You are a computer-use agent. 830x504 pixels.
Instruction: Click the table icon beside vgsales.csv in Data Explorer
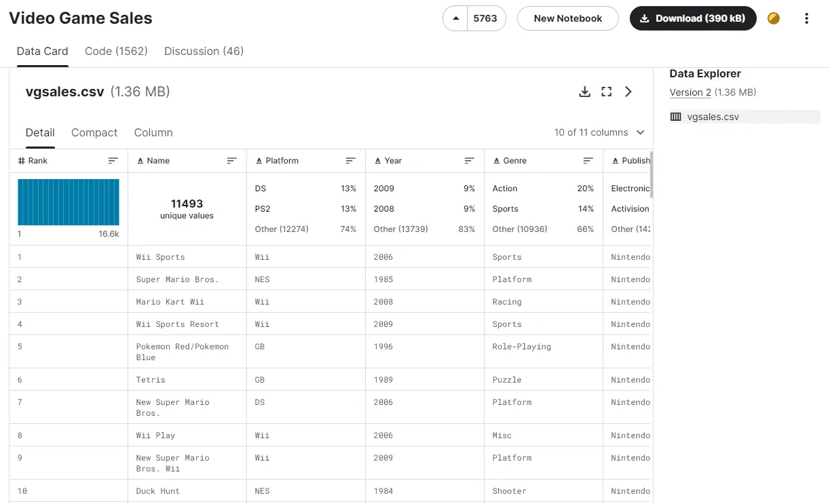tap(675, 117)
